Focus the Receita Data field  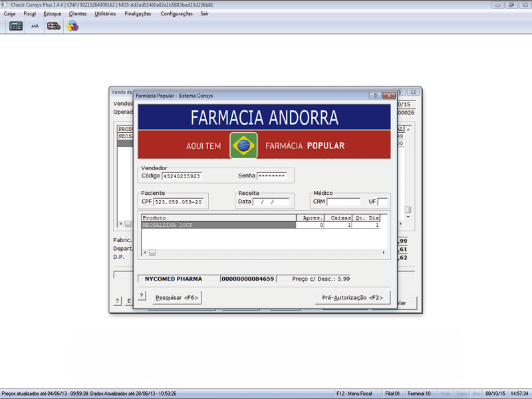click(x=271, y=201)
